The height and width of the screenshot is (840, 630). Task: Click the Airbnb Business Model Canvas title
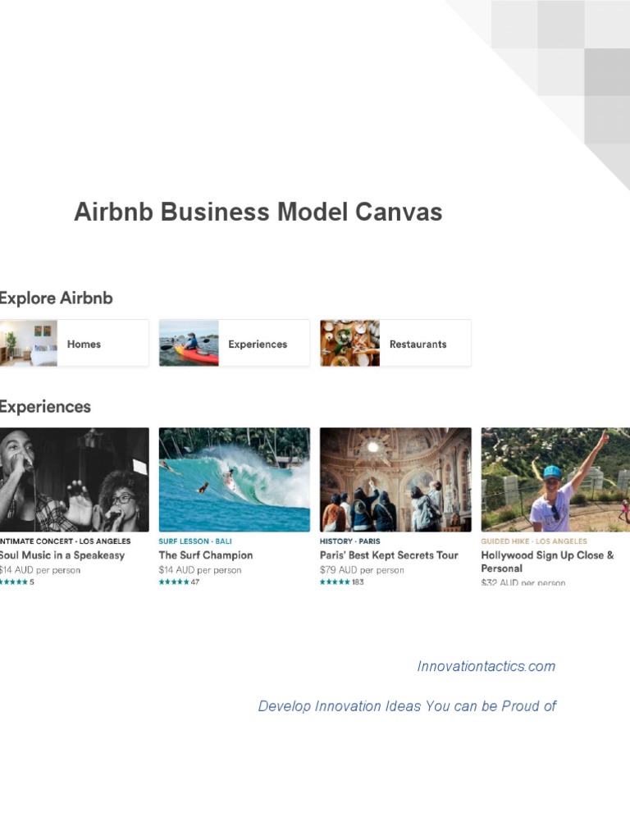258,212
